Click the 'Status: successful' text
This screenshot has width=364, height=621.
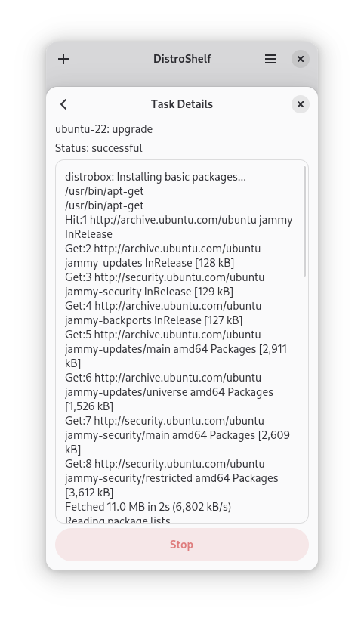[99, 148]
